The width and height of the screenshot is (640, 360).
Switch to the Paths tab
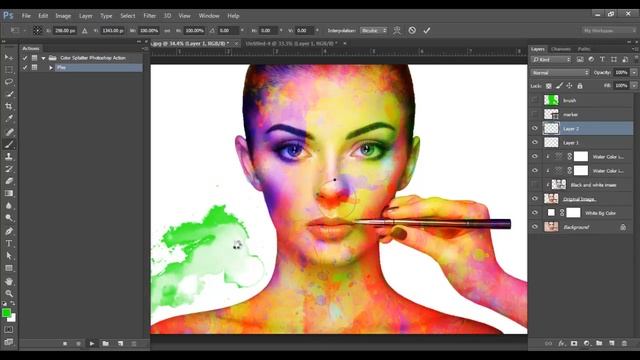[584, 49]
